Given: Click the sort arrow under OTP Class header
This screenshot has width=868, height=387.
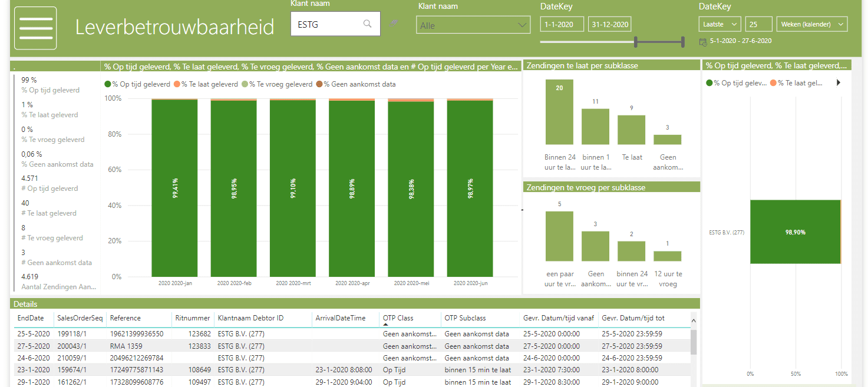Looking at the screenshot, I should [x=386, y=325].
